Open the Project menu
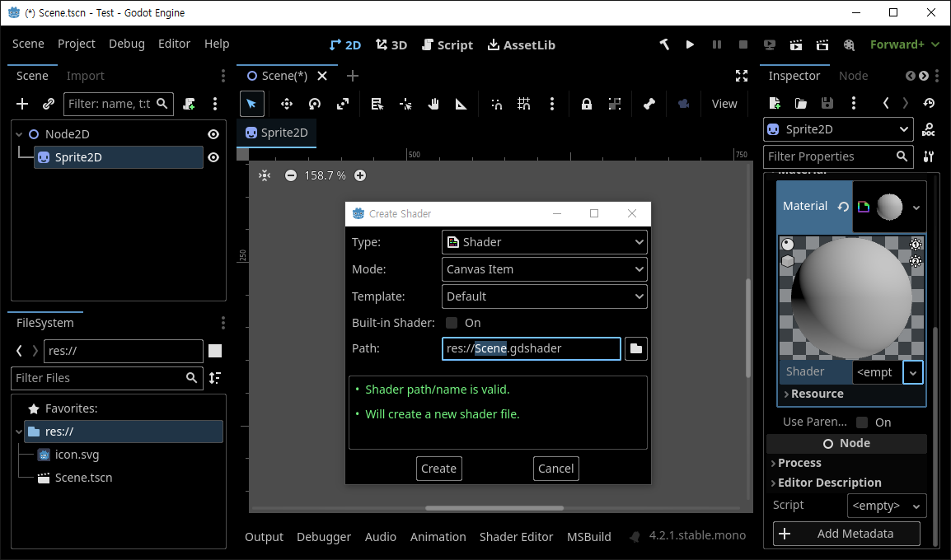 (x=77, y=44)
